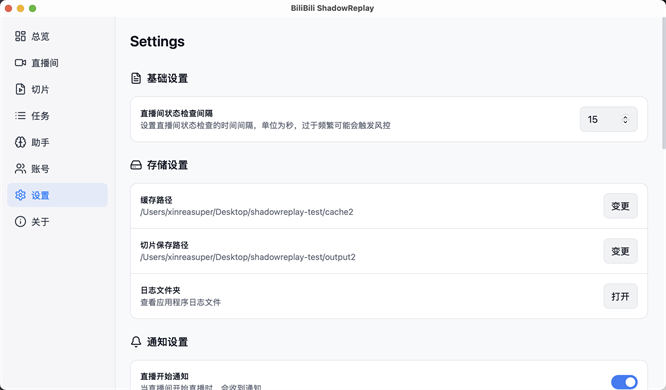The height and width of the screenshot is (390, 666).
Task: Click the interval description mentioning 风控
Action: (265, 125)
